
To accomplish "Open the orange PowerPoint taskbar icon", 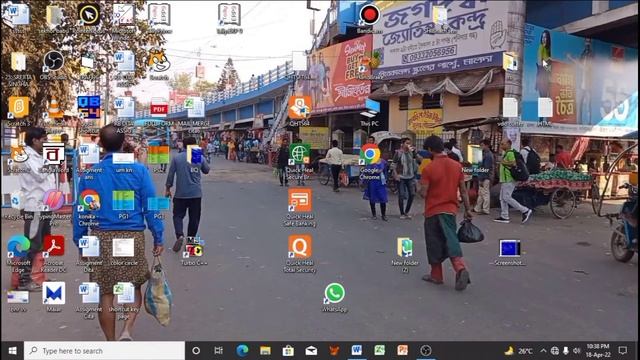I will tap(402, 351).
